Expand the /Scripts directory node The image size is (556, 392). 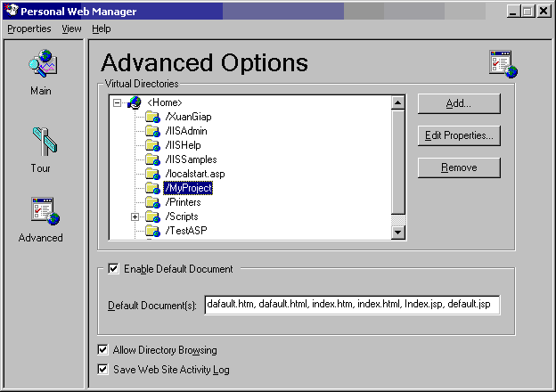[135, 216]
